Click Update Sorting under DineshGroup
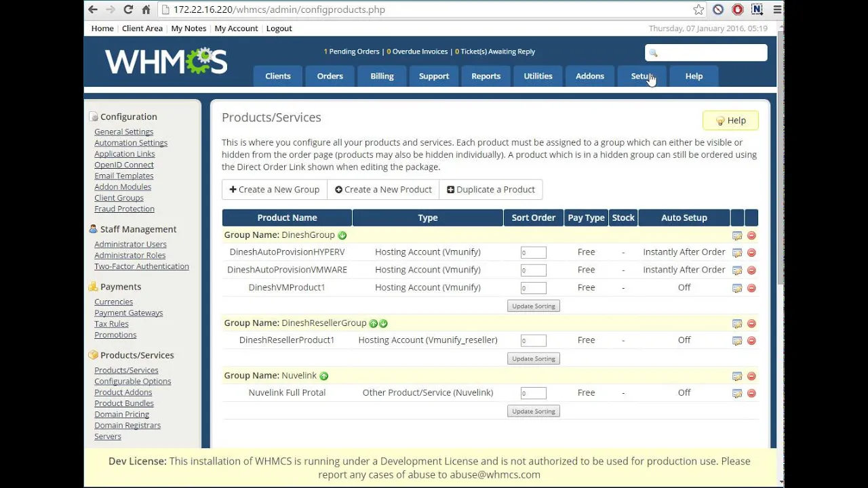Screen dimensions: 868x488 534,306
